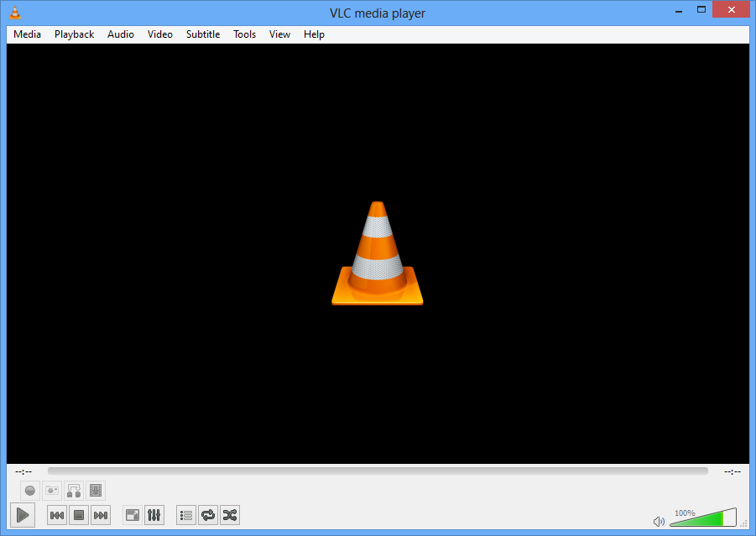Click the volume slider bar
This screenshot has width=756, height=536.
point(703,518)
